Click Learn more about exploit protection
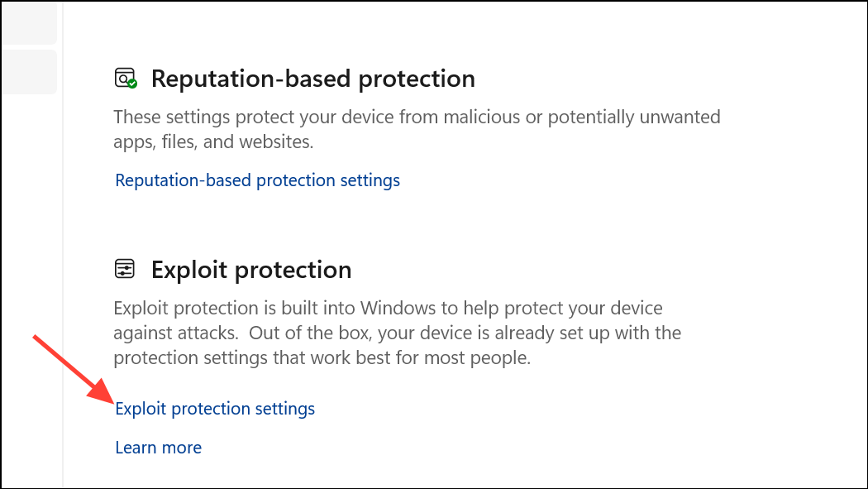 click(x=158, y=447)
